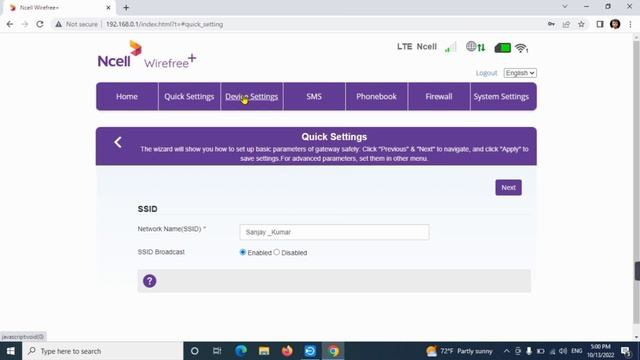640x360 pixels.
Task: Expand the tab search chevron in title bar
Action: coord(565,7)
